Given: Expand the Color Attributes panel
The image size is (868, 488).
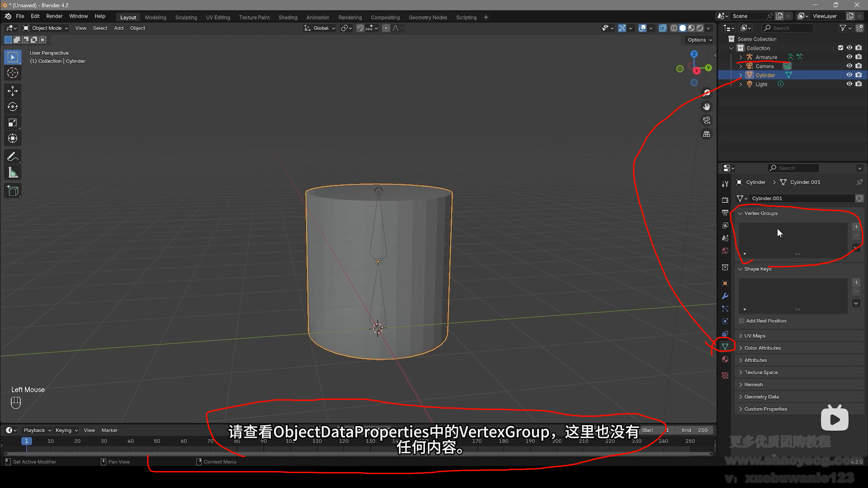Looking at the screenshot, I should [x=740, y=348].
